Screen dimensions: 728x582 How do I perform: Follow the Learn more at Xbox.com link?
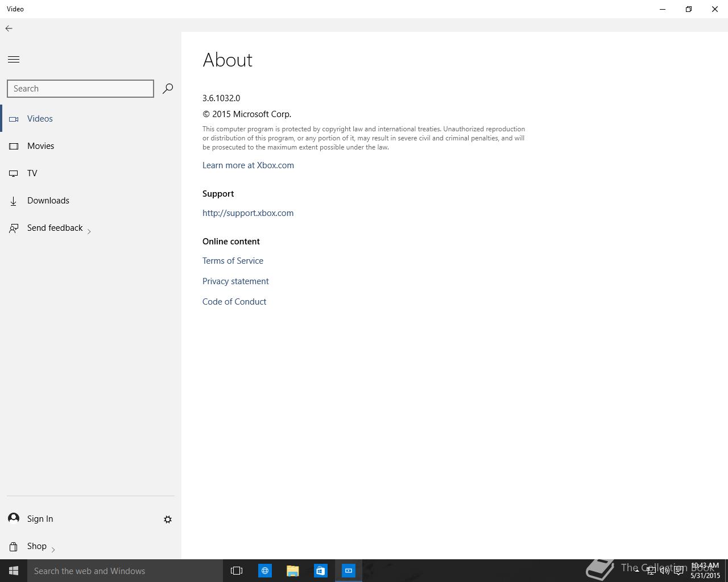tap(248, 165)
